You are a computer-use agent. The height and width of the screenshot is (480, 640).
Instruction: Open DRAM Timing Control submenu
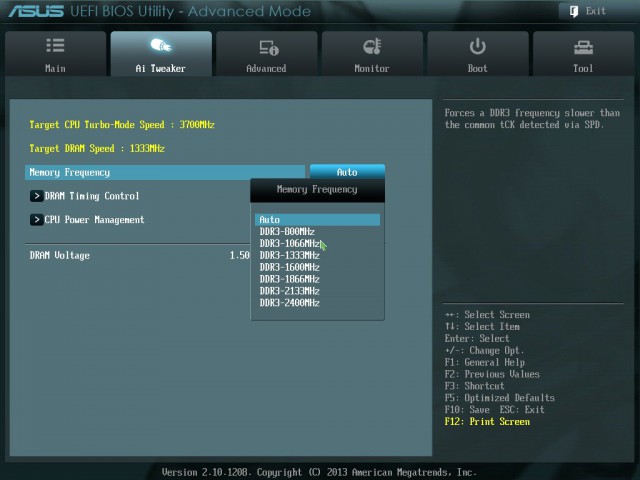pos(92,196)
